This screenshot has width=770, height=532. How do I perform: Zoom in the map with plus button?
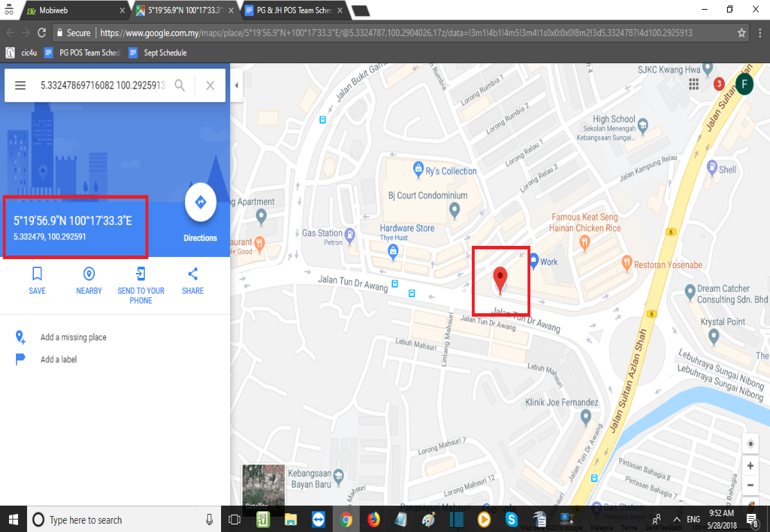(751, 465)
